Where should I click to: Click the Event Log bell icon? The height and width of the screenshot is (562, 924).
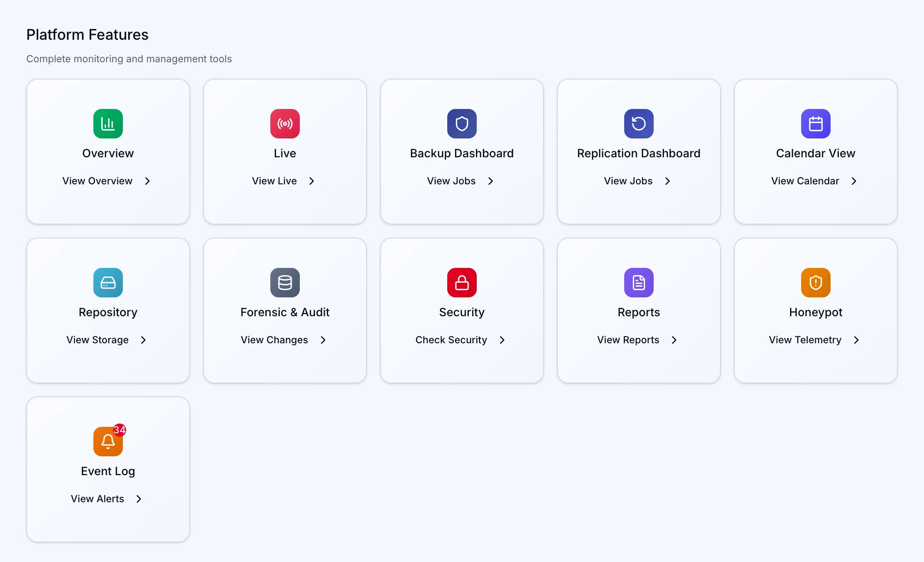(x=108, y=442)
